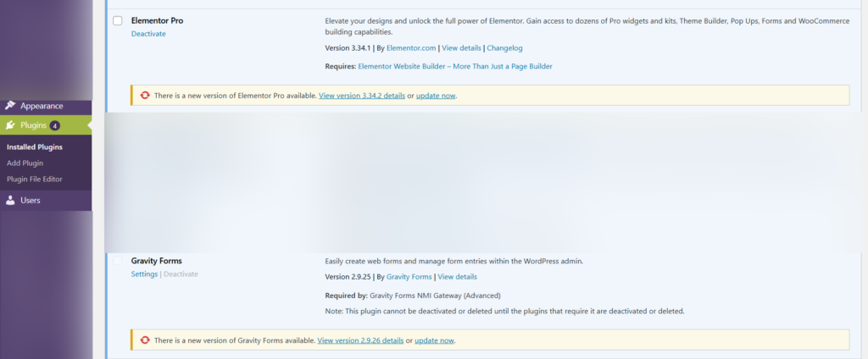Open the Appearance menu icon
This screenshot has height=359, width=868.
tap(10, 106)
